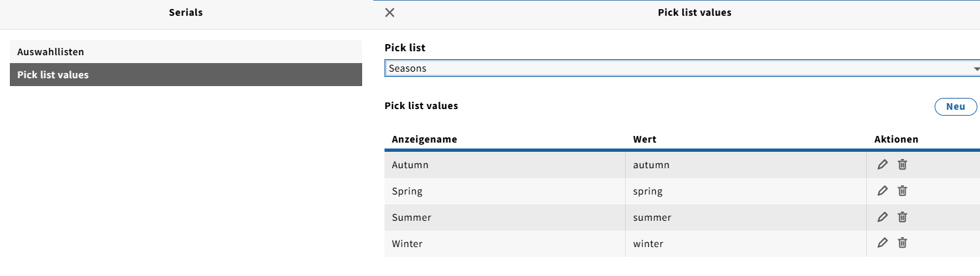Select Pick list values sidebar item
980x276 pixels.
pos(186,75)
